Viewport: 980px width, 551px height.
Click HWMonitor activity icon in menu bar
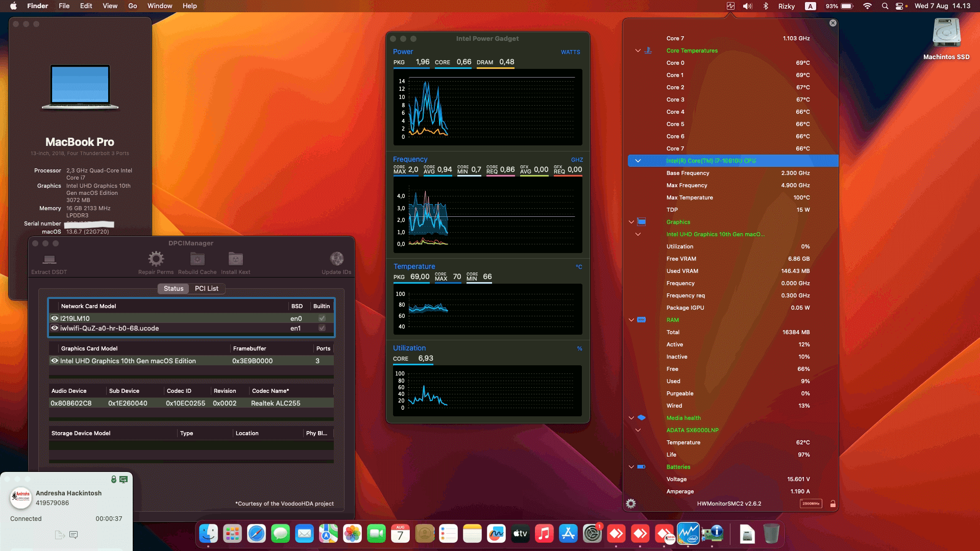pos(730,6)
